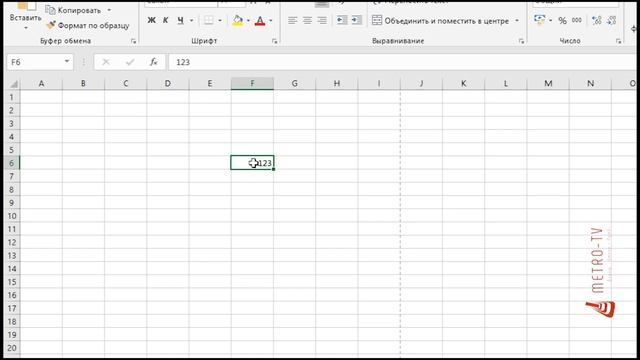Confirm entry checkmark icon
The image size is (640, 360).
coord(130,62)
